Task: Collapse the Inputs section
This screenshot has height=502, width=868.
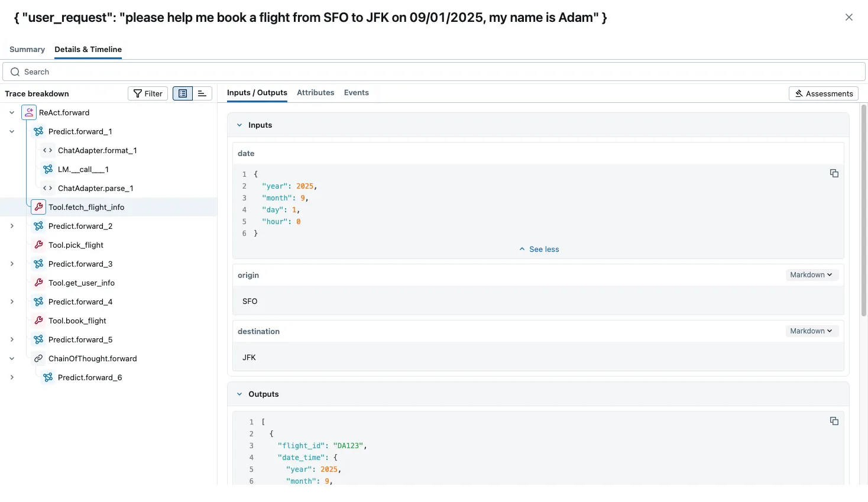Action: [239, 125]
